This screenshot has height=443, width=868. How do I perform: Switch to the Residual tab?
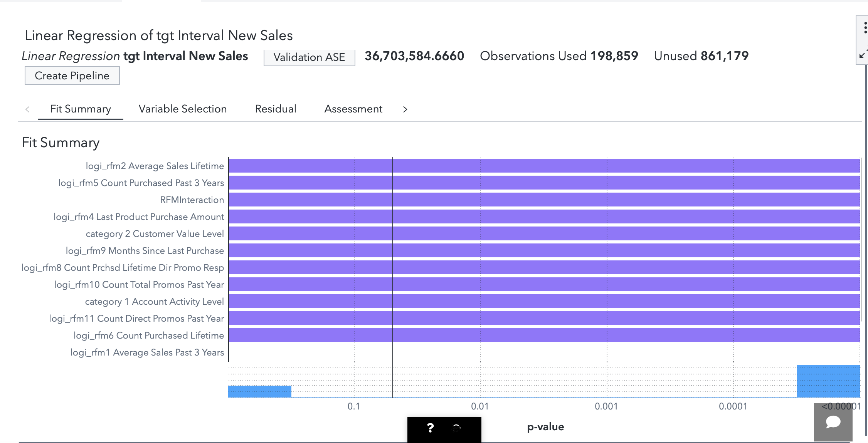coord(276,109)
